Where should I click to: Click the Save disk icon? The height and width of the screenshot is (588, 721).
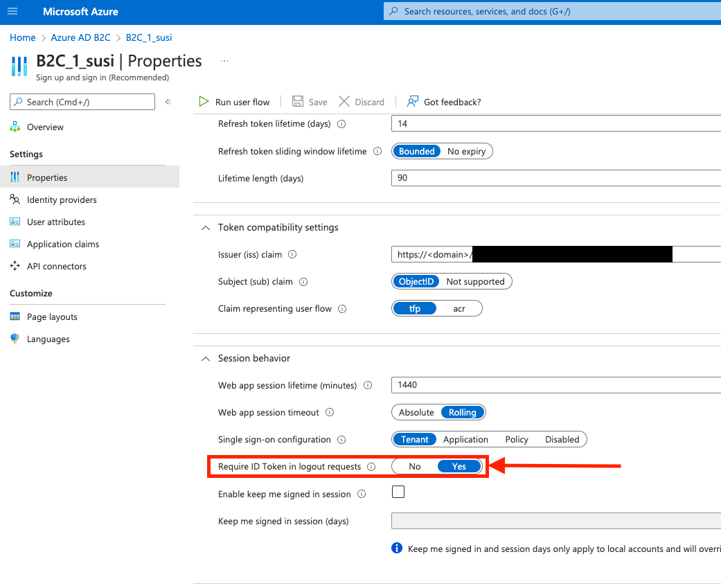tap(298, 102)
